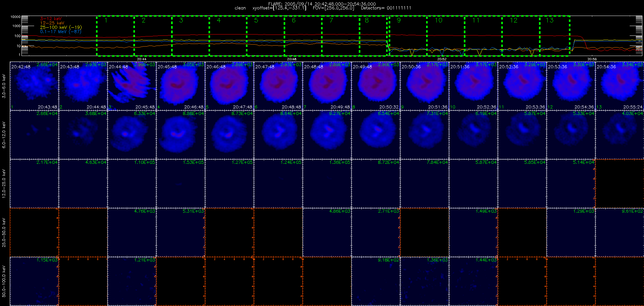This screenshot has height=306, width=644.
Task: Click the xyoffset value in the header
Action: (x=279, y=8)
